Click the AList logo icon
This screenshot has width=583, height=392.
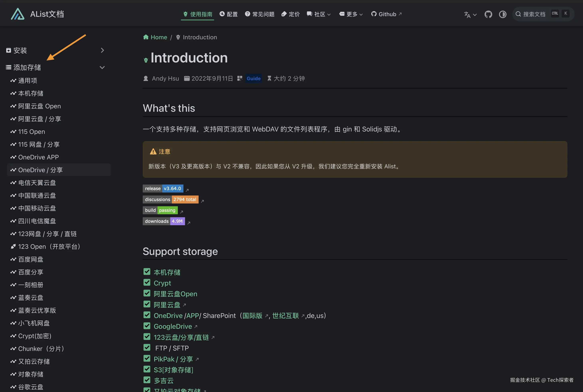point(18,14)
